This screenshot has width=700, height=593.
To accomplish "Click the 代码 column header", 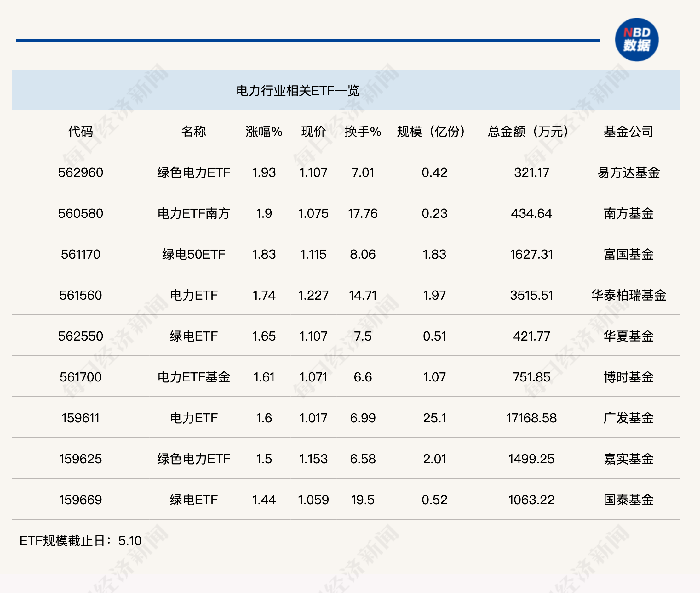I will click(80, 132).
